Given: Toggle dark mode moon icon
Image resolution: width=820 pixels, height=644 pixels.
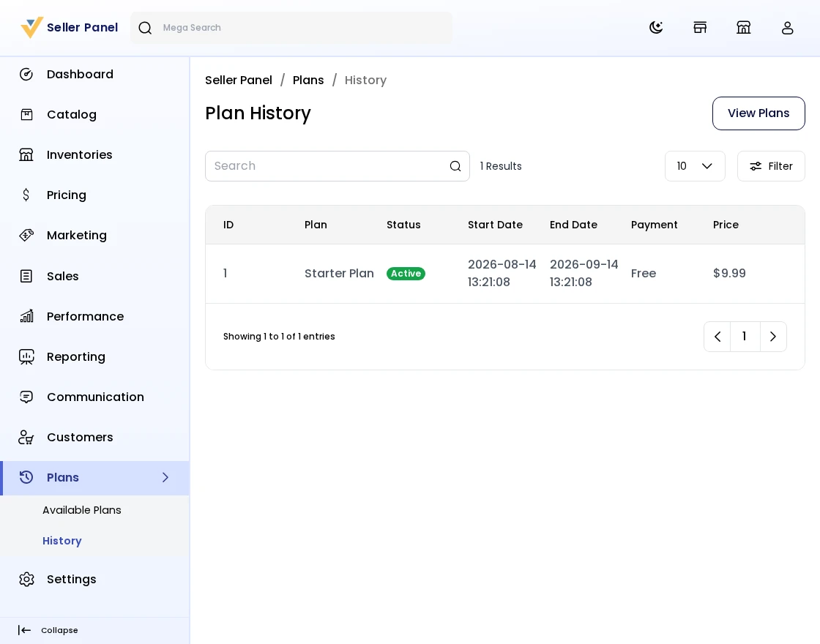Looking at the screenshot, I should click(656, 28).
